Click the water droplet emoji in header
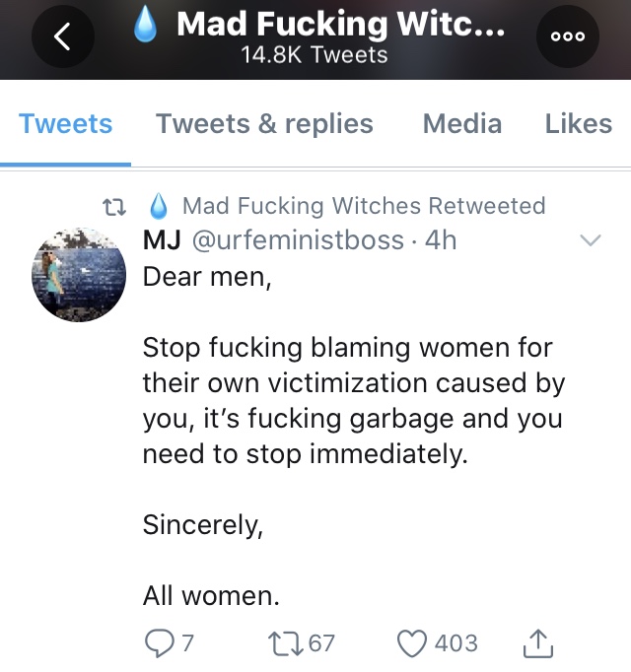Viewport: 631px width, 672px height. tap(146, 26)
